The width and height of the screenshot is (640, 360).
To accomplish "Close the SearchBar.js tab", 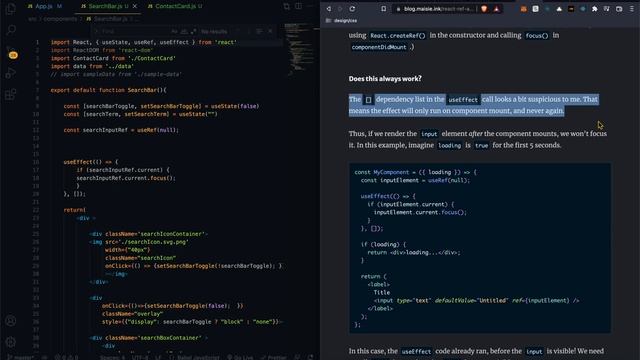I will [x=135, y=6].
